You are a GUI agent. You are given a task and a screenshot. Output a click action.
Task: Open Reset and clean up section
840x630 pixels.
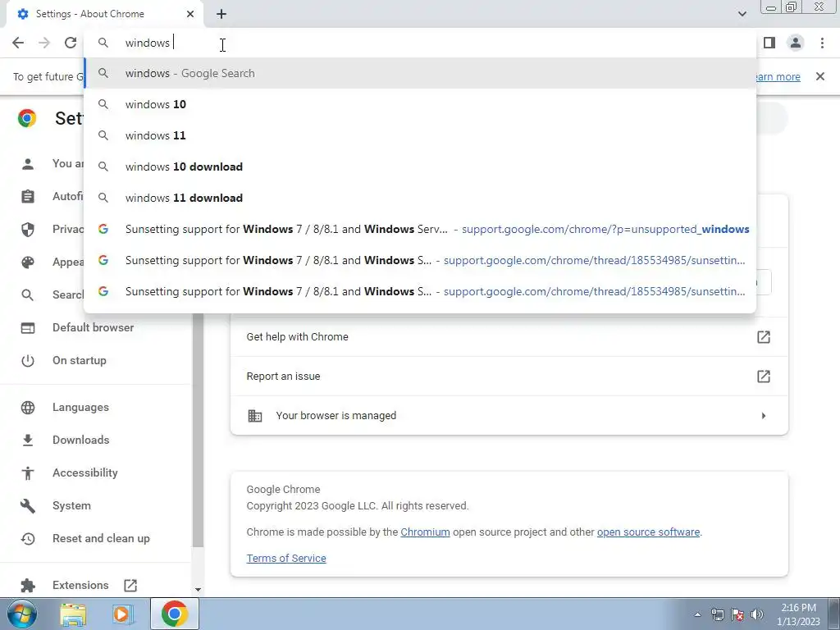click(x=101, y=538)
